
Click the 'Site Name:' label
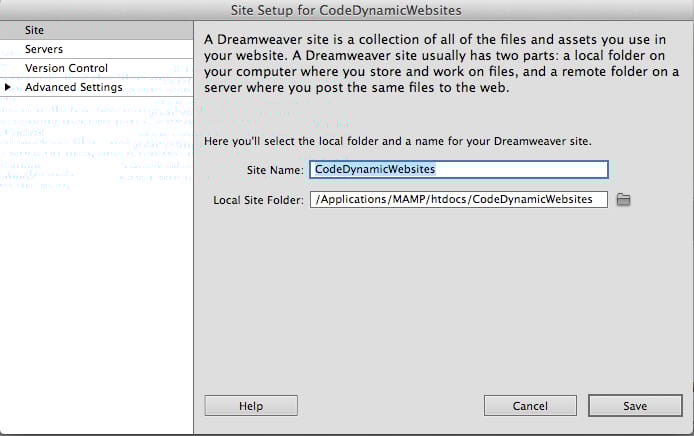tap(275, 170)
